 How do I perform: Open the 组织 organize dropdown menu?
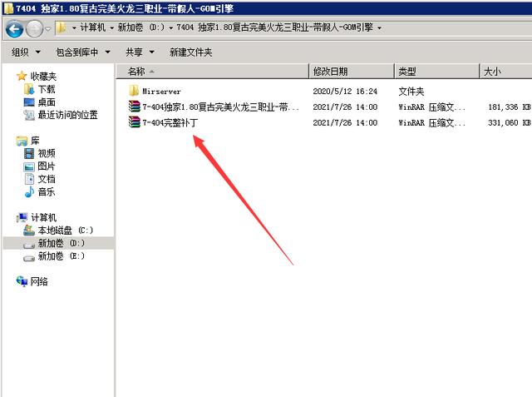coord(27,52)
